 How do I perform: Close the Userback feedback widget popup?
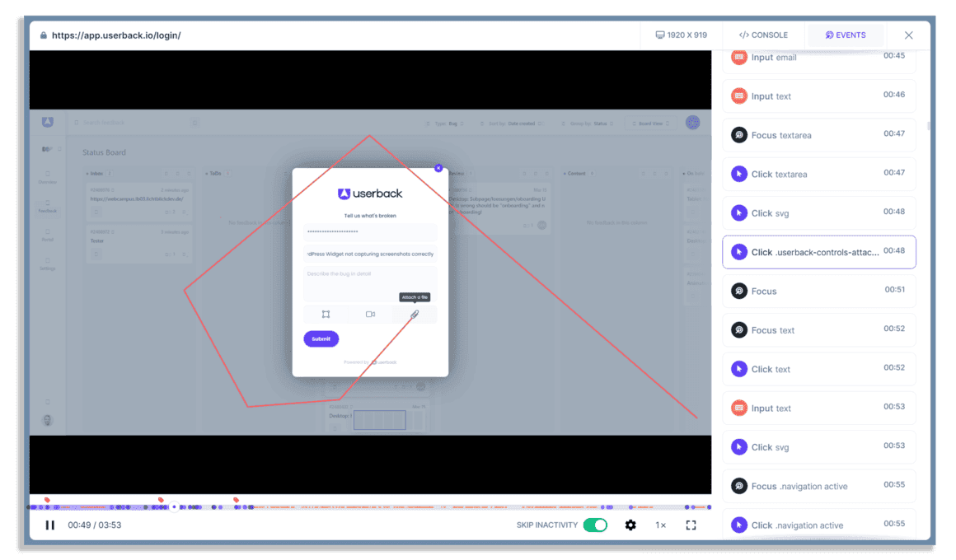pos(438,167)
